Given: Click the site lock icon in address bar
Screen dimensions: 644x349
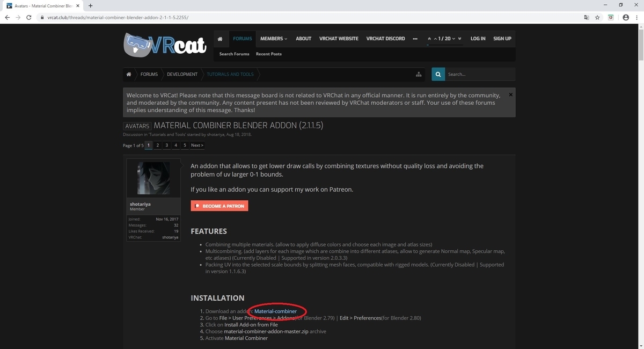Looking at the screenshot, I should (x=42, y=17).
